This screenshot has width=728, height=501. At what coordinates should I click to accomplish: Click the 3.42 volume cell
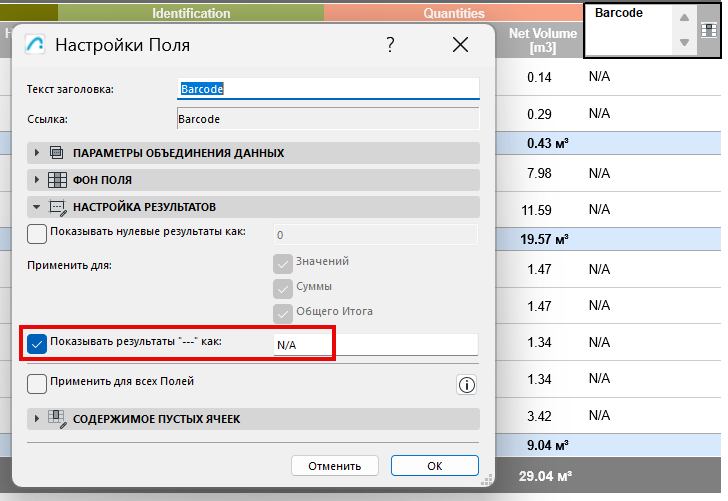tap(539, 416)
